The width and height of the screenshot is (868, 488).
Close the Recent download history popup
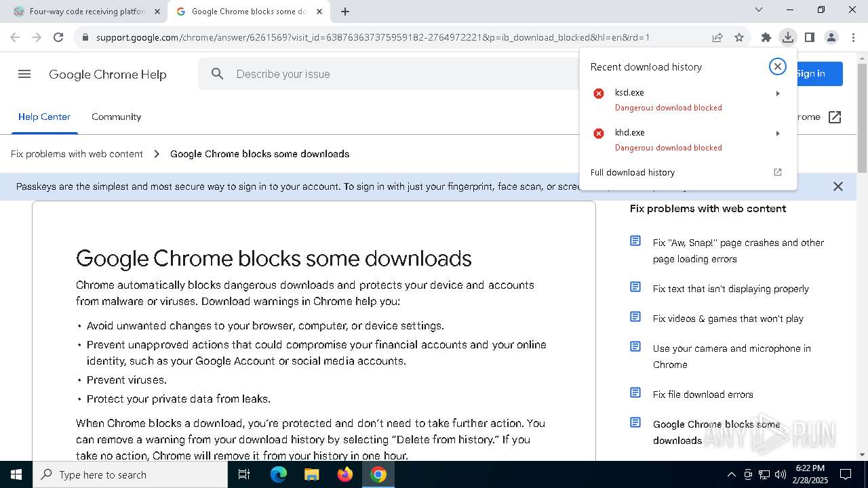point(778,66)
